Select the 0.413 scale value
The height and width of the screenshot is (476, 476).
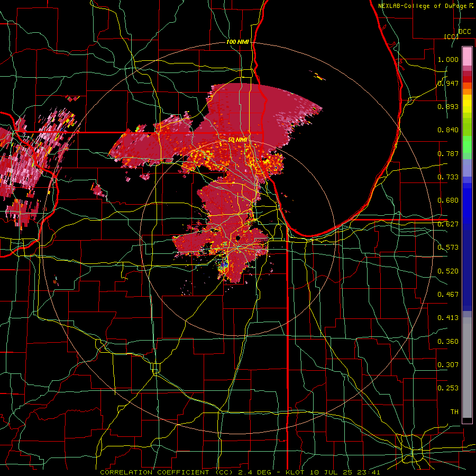click(x=448, y=318)
